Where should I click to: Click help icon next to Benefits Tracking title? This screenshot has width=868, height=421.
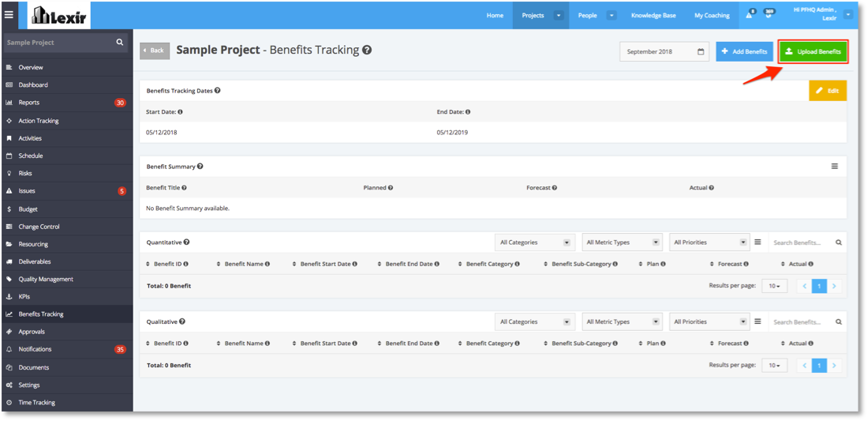(x=366, y=50)
